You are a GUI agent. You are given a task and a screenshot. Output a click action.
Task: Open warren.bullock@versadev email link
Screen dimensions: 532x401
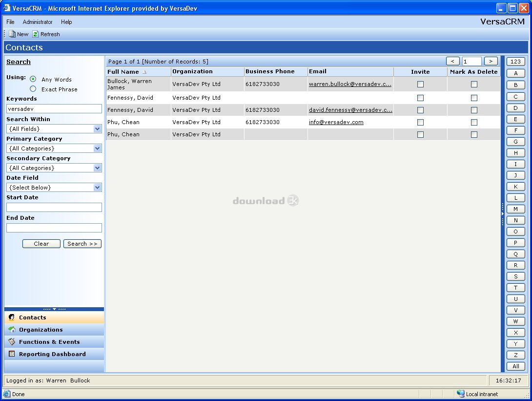[350, 84]
